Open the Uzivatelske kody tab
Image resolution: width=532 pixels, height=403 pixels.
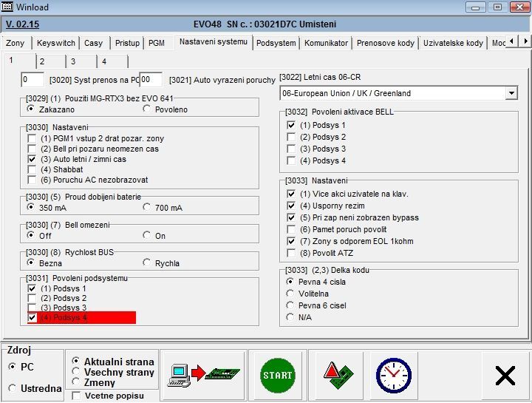pos(452,43)
